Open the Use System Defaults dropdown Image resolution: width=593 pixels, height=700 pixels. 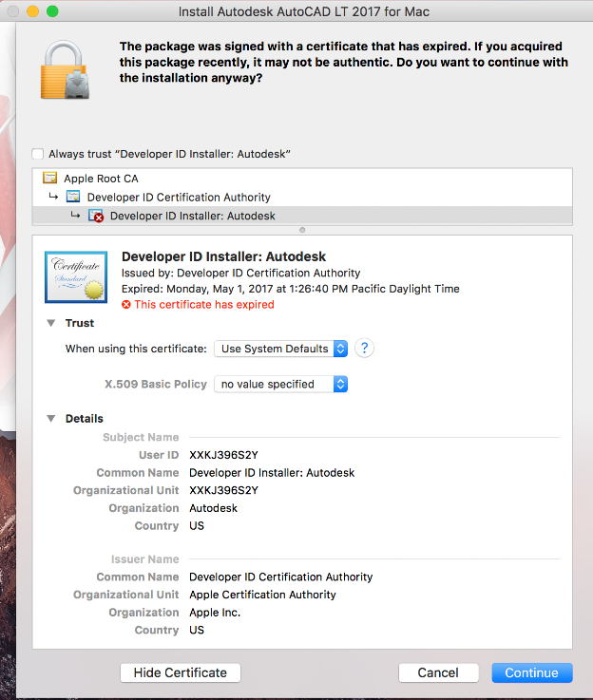coord(281,349)
